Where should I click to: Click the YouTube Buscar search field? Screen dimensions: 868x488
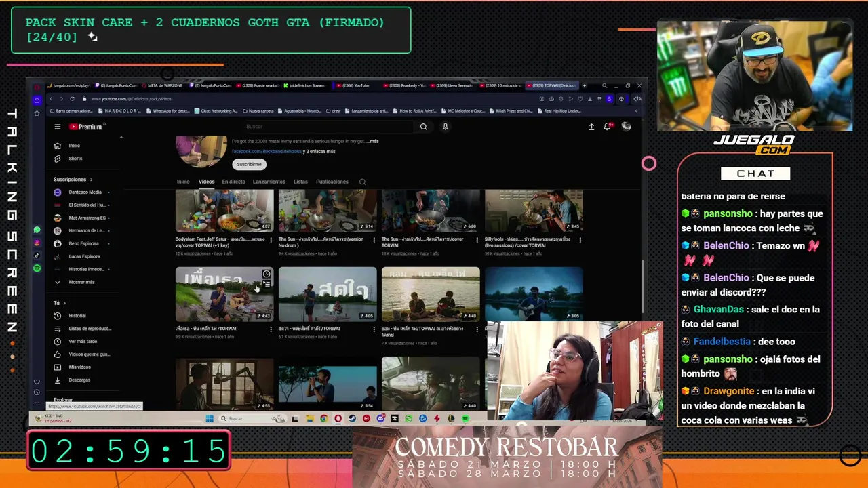click(x=328, y=127)
